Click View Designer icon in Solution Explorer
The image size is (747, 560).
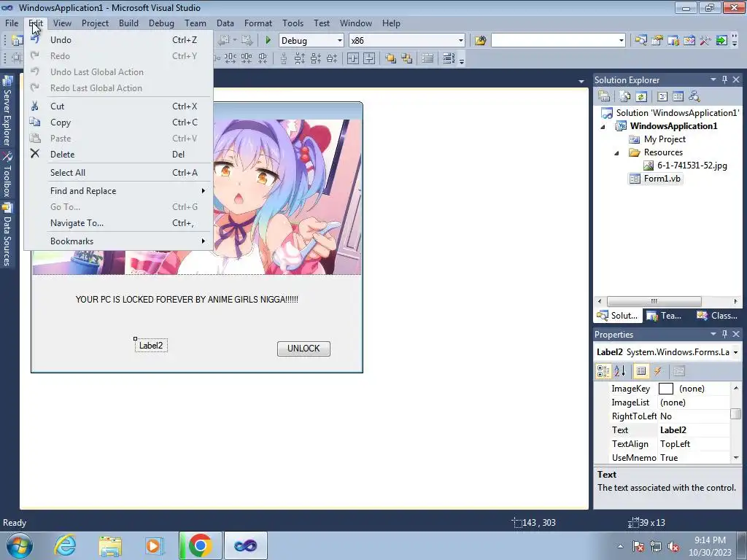[678, 96]
